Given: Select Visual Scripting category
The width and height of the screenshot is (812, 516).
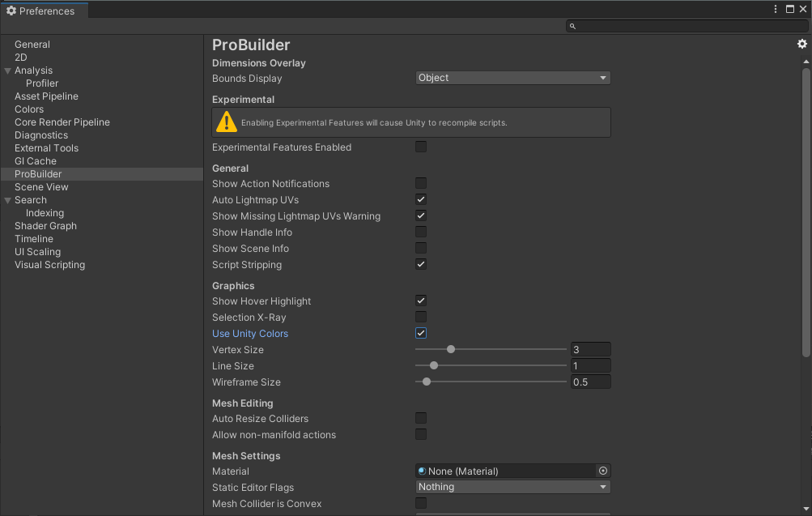Looking at the screenshot, I should (49, 265).
